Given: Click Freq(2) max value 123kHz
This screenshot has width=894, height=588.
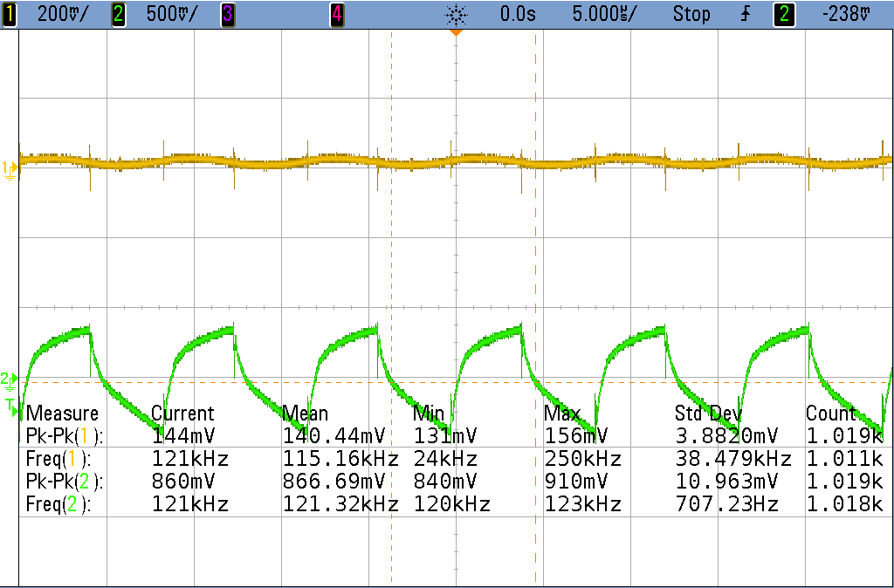Looking at the screenshot, I should pos(582,504).
